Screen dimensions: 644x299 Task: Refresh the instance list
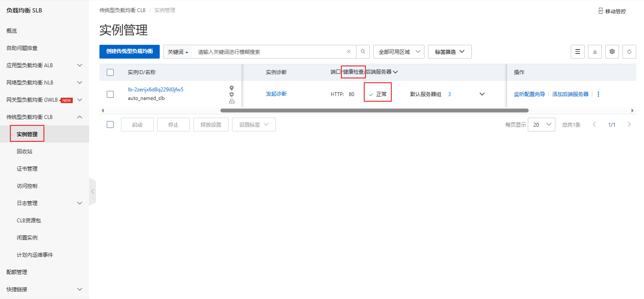(x=629, y=52)
